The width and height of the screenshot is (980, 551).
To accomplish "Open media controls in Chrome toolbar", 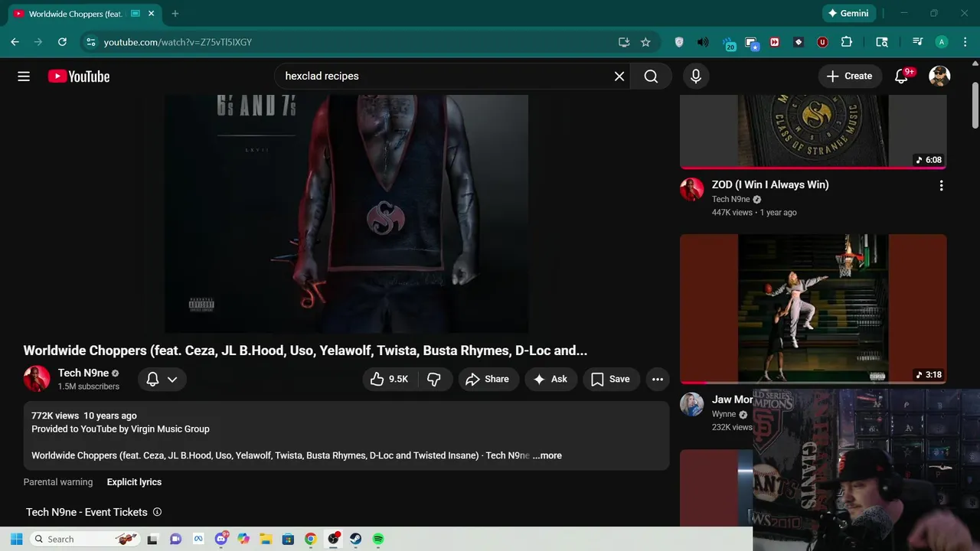I will (917, 42).
